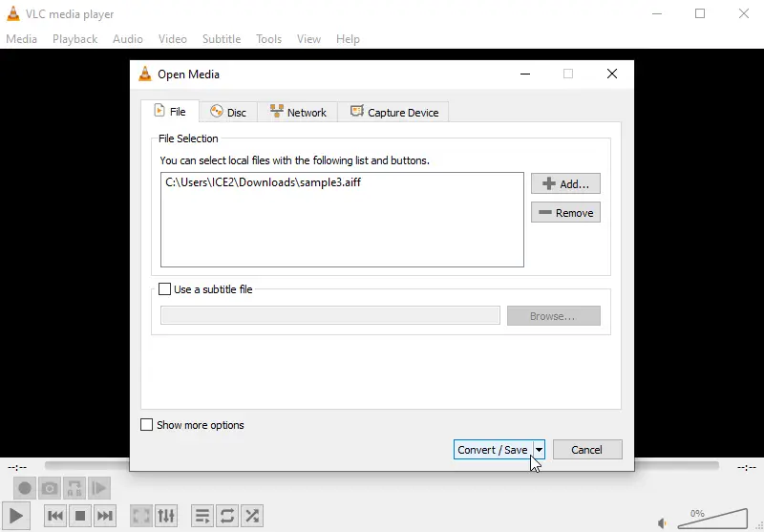This screenshot has width=764, height=532.
Task: Click the VLC cone icon in title bar
Action: coord(13,13)
